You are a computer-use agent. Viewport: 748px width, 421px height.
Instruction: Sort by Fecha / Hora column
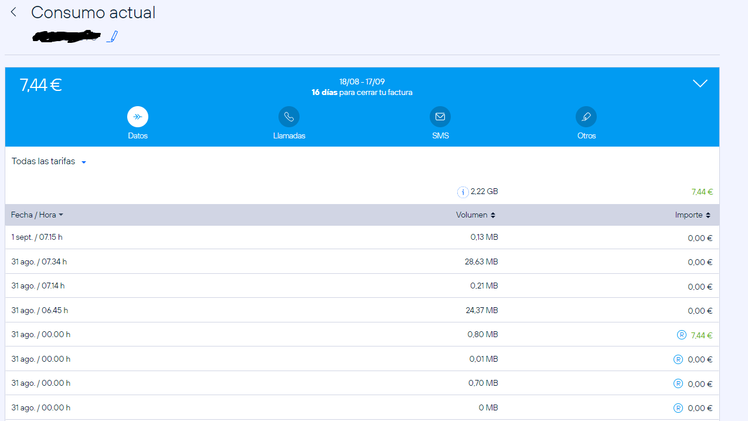tap(37, 215)
